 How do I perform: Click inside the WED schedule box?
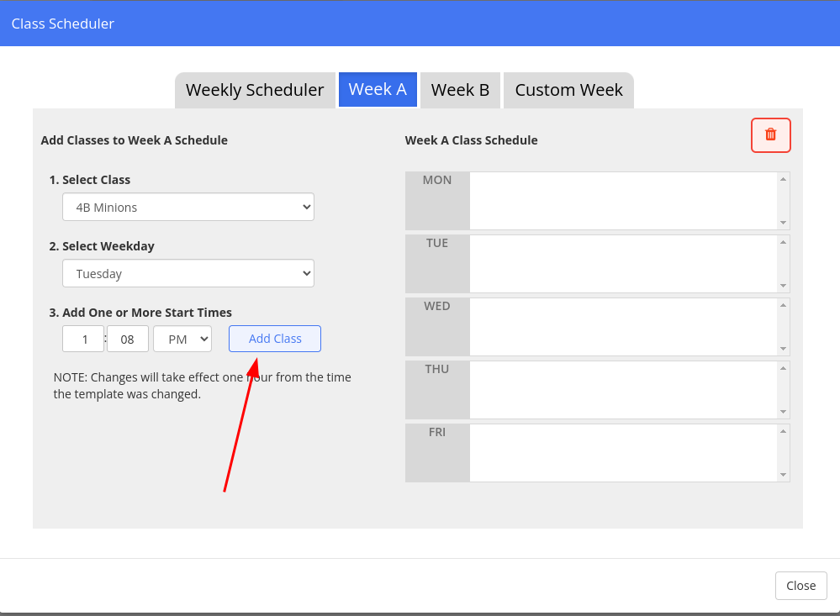point(624,327)
